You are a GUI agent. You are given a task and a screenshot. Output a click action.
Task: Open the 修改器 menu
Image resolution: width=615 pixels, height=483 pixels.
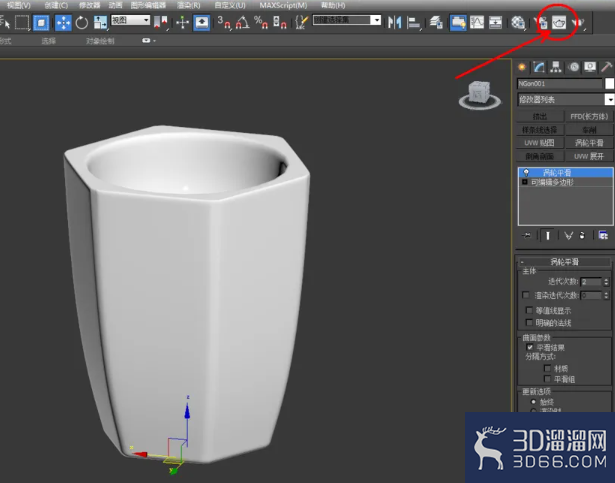click(x=89, y=5)
